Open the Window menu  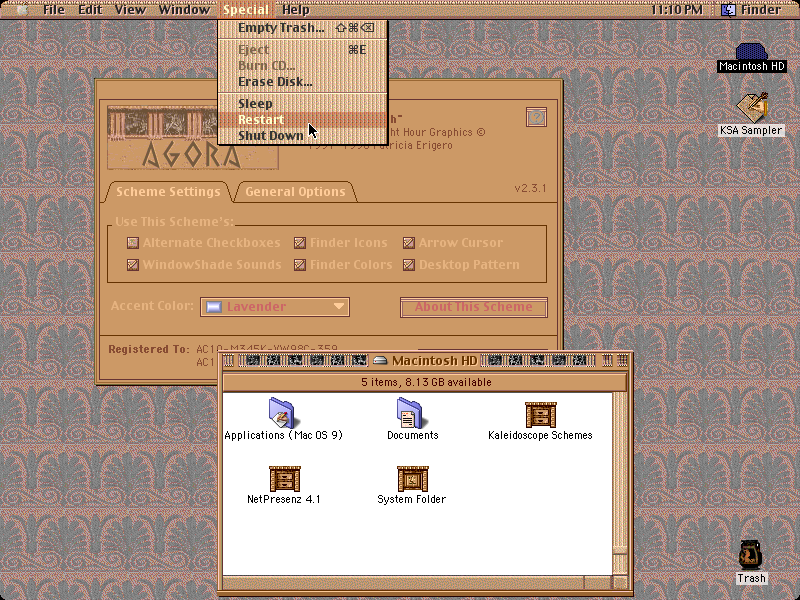click(184, 9)
